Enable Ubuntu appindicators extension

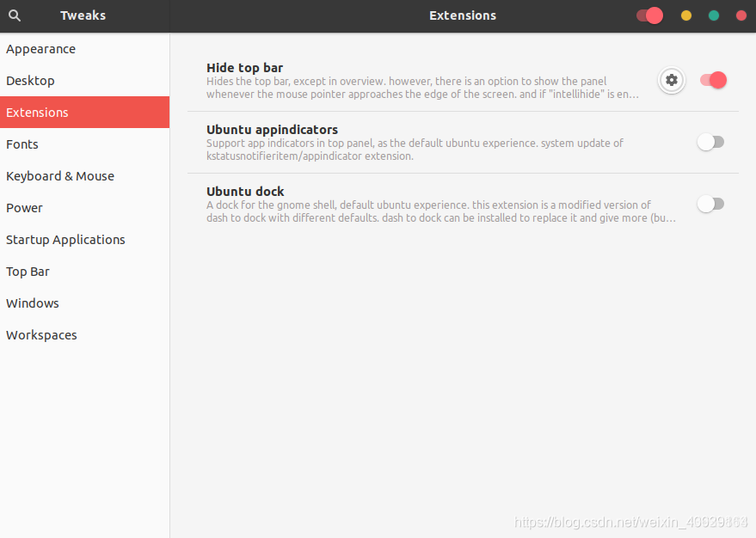[710, 142]
